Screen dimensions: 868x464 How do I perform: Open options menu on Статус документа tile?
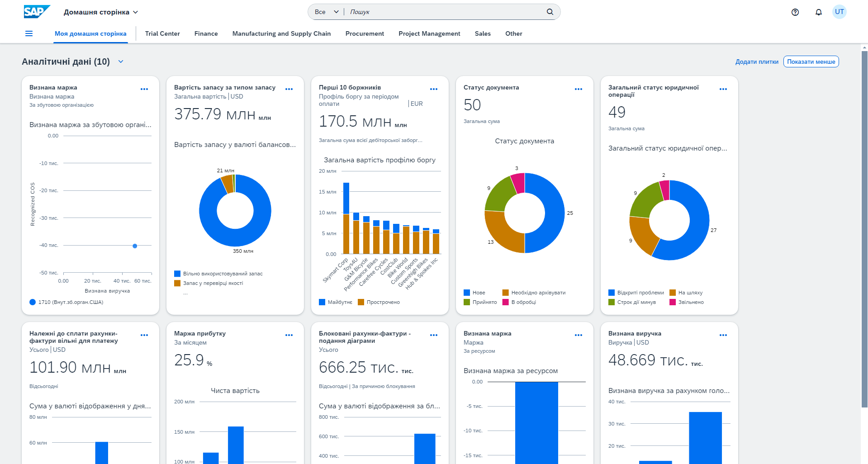coord(578,89)
